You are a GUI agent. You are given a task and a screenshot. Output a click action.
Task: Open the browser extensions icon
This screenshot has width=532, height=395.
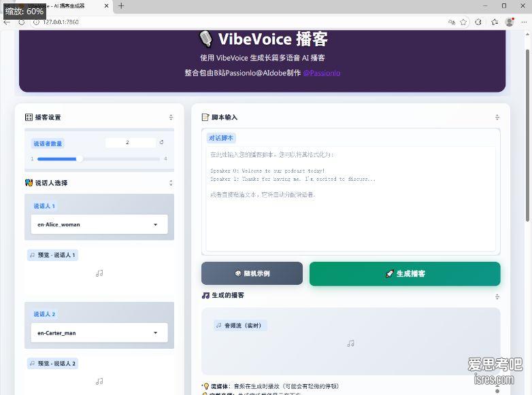click(x=478, y=22)
